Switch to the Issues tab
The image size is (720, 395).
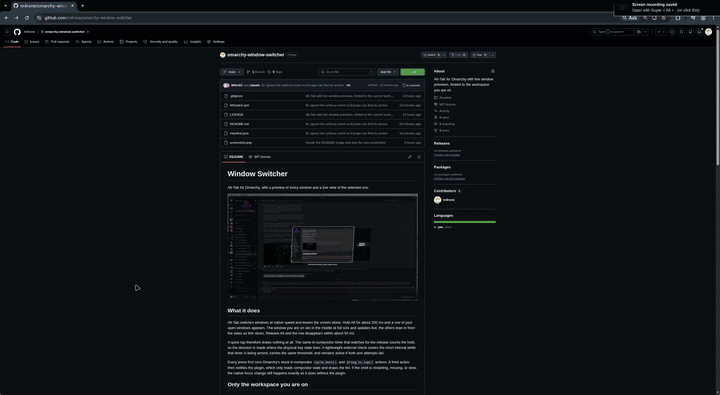point(32,41)
